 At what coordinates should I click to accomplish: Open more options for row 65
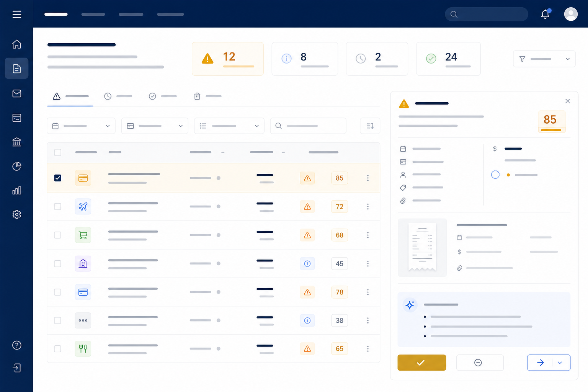[x=368, y=349]
